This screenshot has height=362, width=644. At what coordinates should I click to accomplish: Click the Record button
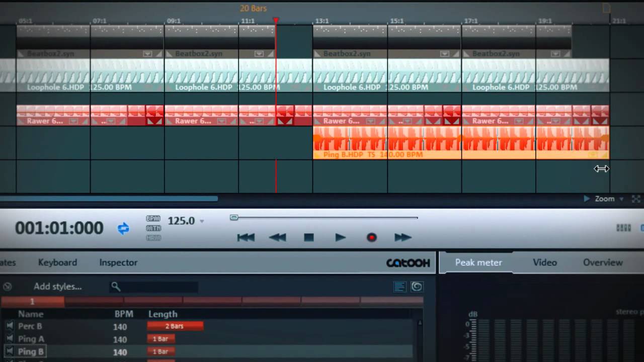tap(372, 237)
